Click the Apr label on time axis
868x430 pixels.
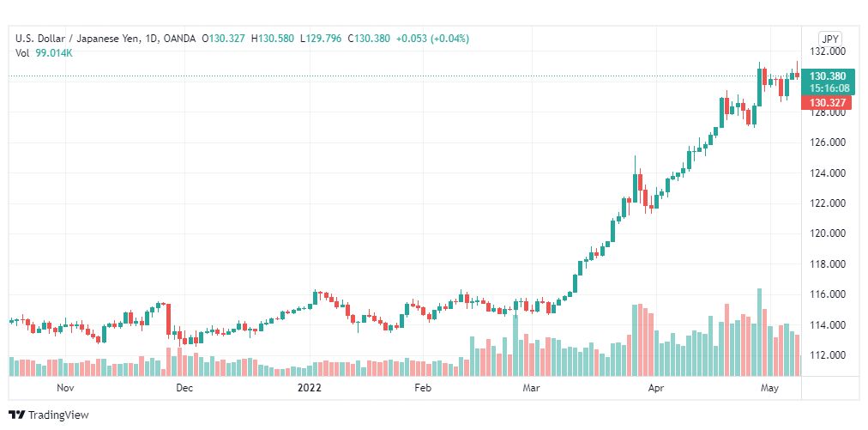656,388
